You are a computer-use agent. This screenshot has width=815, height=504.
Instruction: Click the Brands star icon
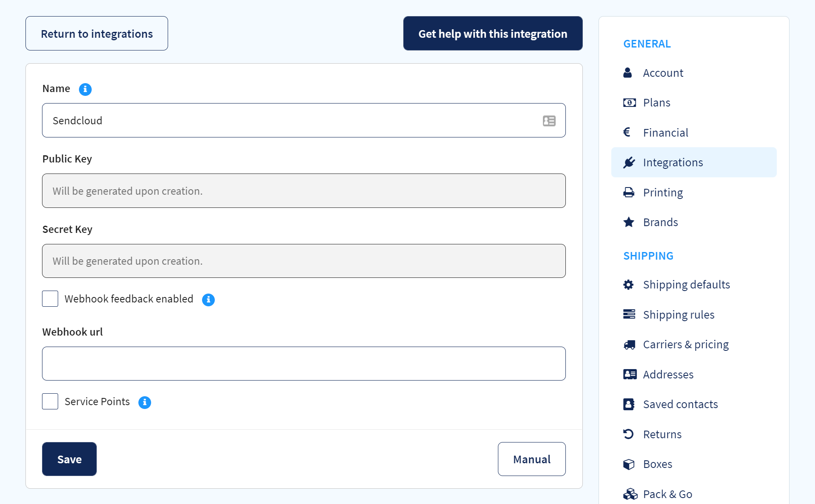tap(629, 222)
